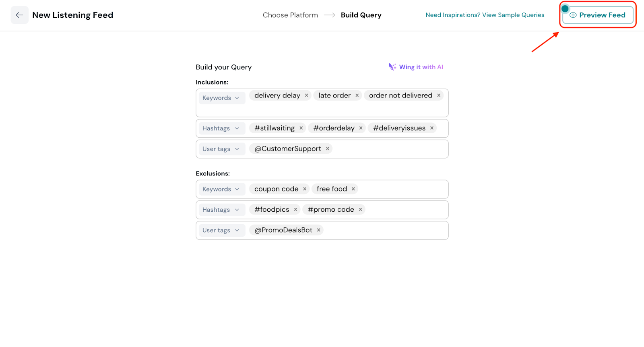644x347 pixels.
Task: Select the Build Query step
Action: (x=361, y=15)
